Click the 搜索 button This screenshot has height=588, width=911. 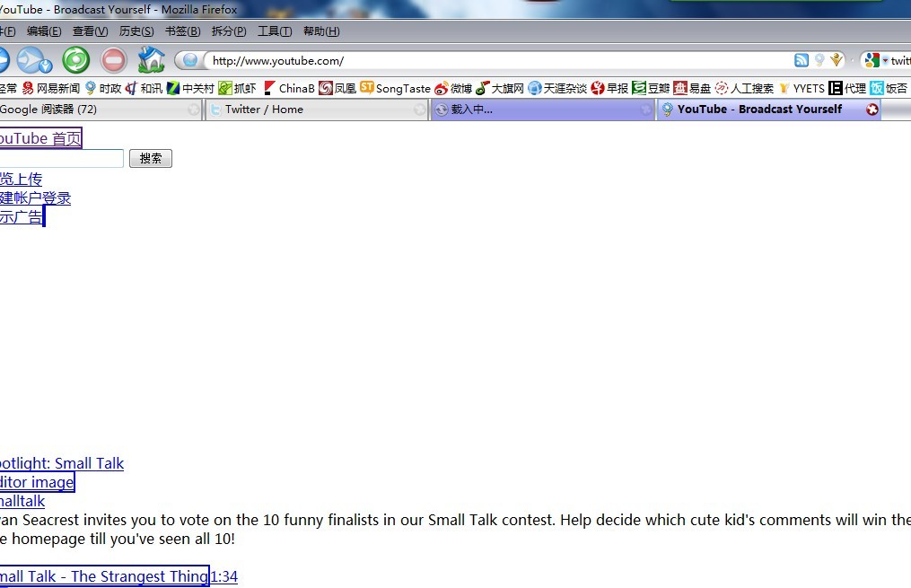(x=151, y=158)
